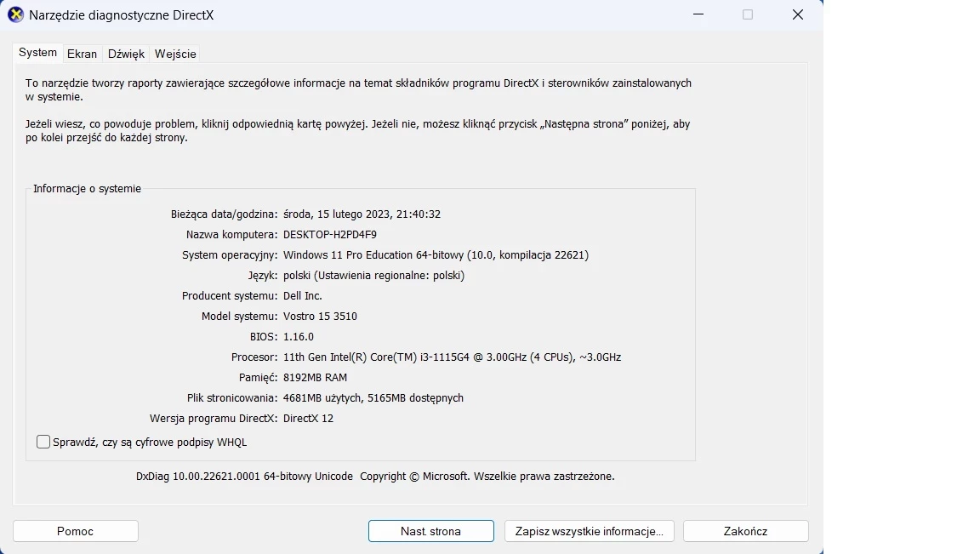
Task: Click the BIOS label
Action: pyautogui.click(x=264, y=336)
